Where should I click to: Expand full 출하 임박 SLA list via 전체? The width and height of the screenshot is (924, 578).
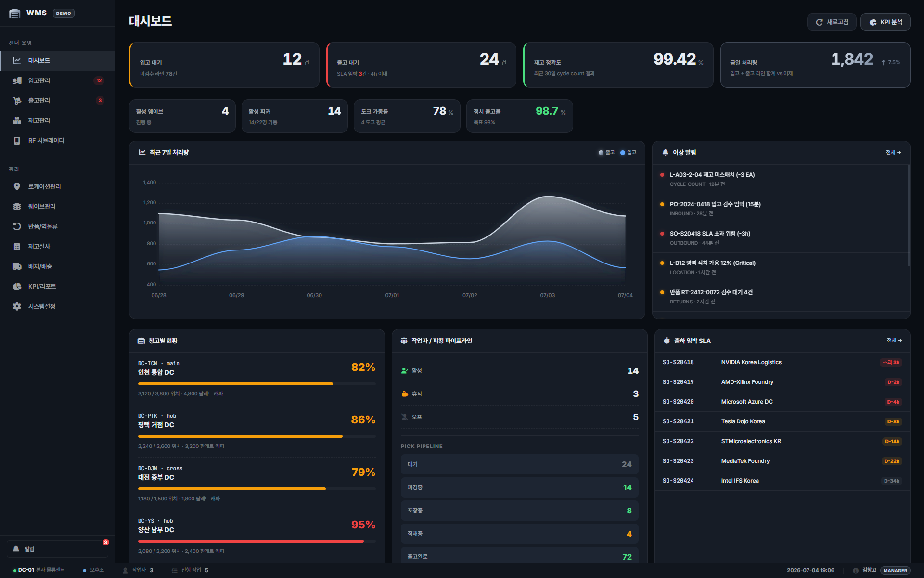894,340
